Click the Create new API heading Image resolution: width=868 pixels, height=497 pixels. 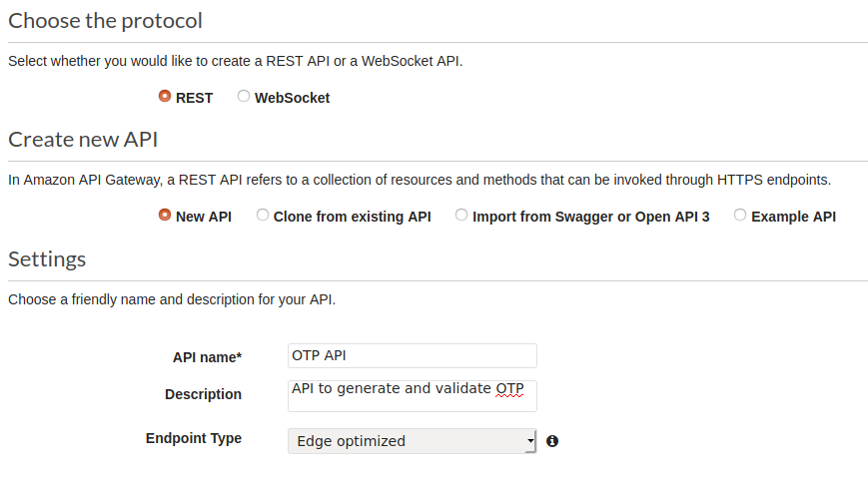coord(83,139)
